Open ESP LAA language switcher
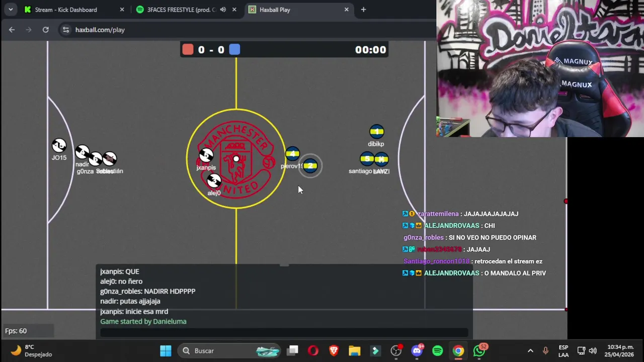This screenshot has width=644, height=362. (x=563, y=351)
